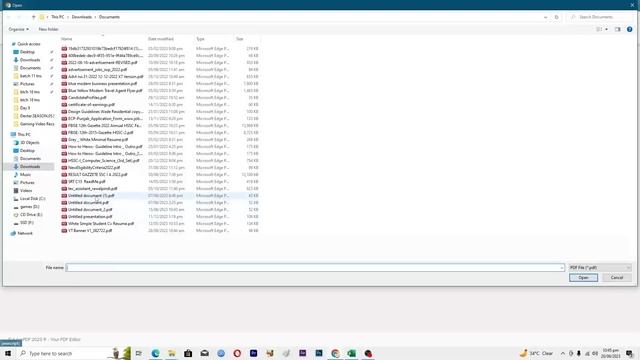Open File Explorer from taskbar
The image size is (640, 360).
click(x=172, y=353)
